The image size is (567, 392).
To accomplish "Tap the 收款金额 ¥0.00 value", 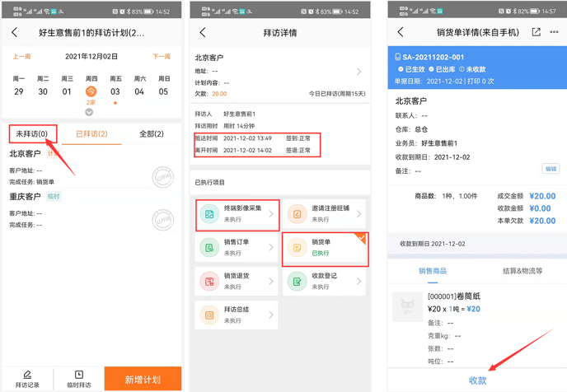I will [x=540, y=208].
